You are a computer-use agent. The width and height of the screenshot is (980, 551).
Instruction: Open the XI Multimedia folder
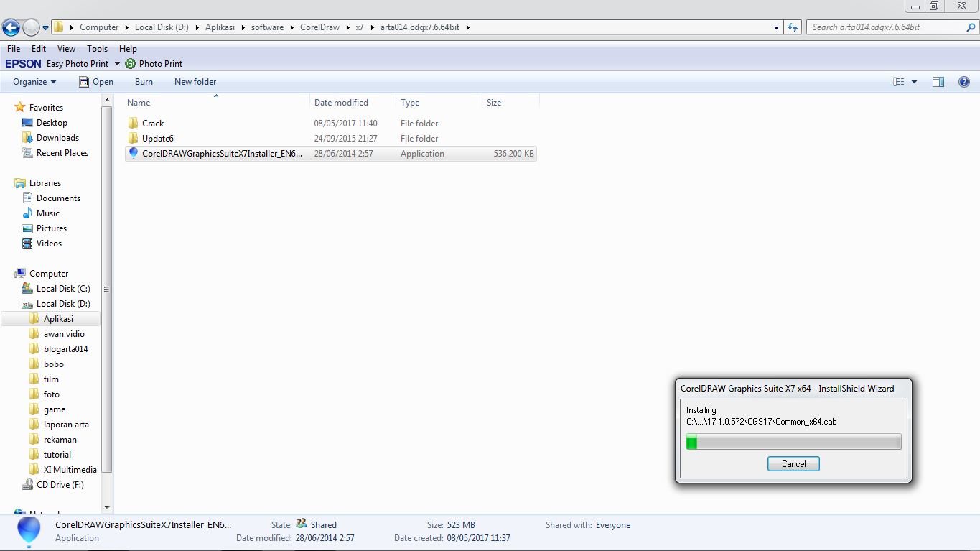click(70, 470)
